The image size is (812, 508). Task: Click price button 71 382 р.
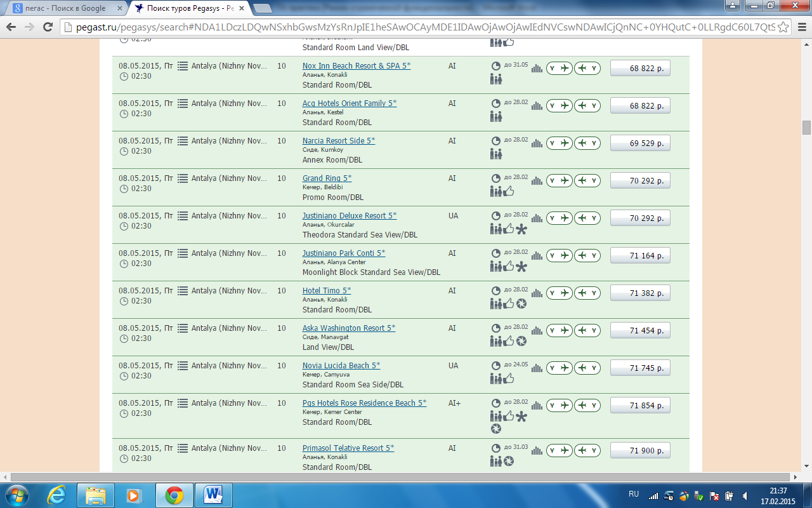(640, 293)
